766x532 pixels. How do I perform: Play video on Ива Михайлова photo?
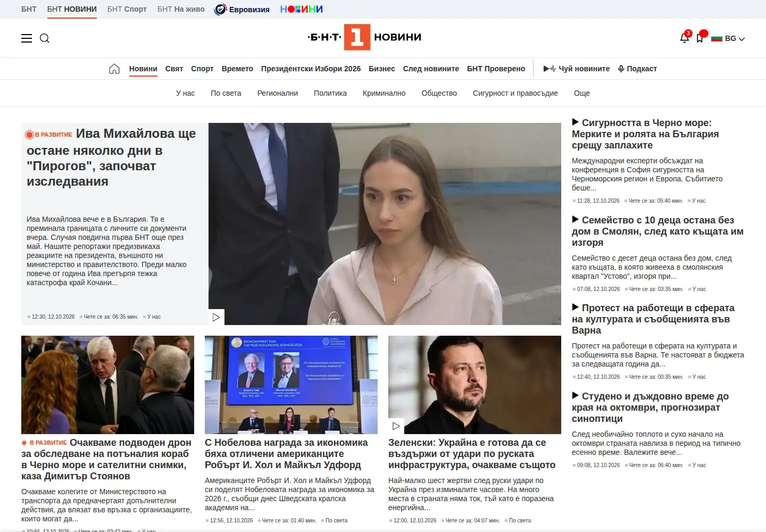click(x=216, y=317)
